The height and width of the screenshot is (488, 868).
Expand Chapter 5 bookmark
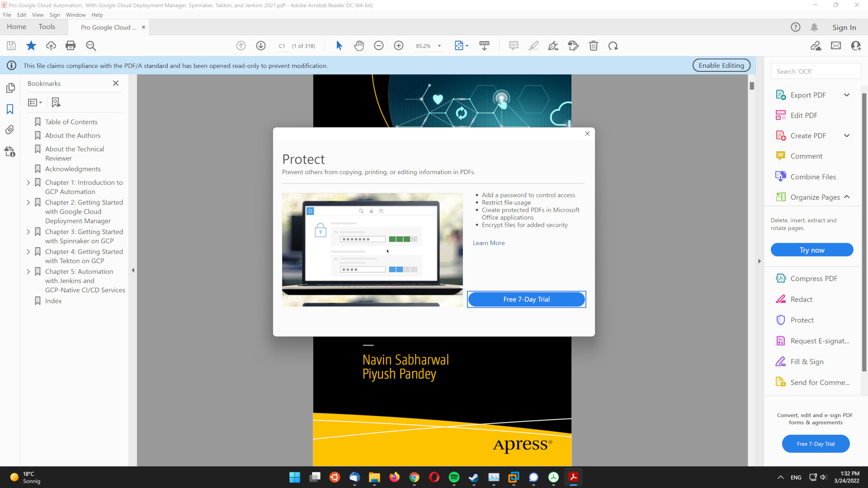pyautogui.click(x=28, y=272)
